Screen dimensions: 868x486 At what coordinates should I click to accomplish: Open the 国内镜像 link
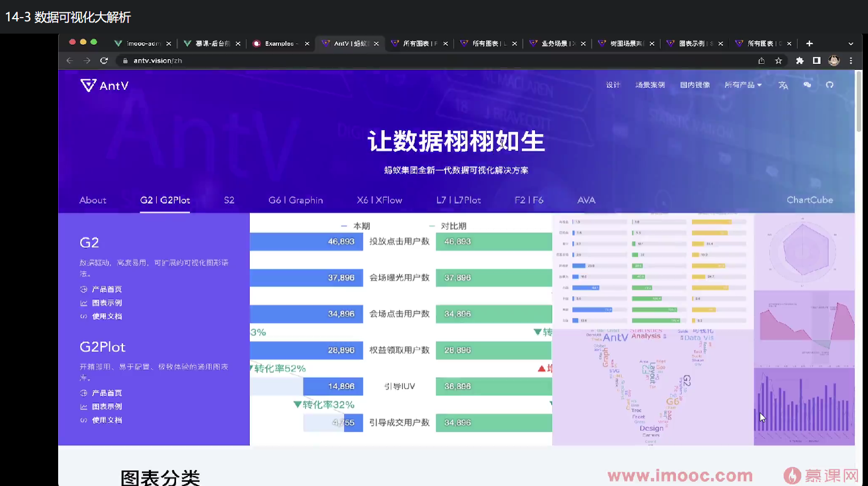[695, 85]
